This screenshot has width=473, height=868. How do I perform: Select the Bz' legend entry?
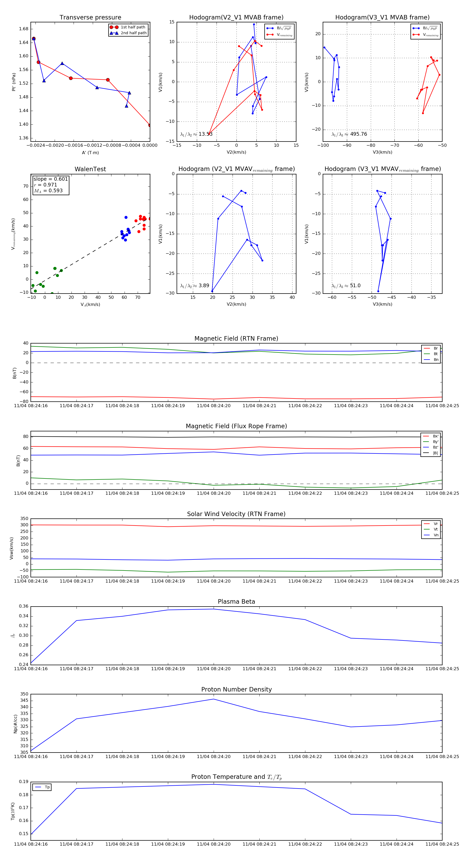[x=431, y=447]
